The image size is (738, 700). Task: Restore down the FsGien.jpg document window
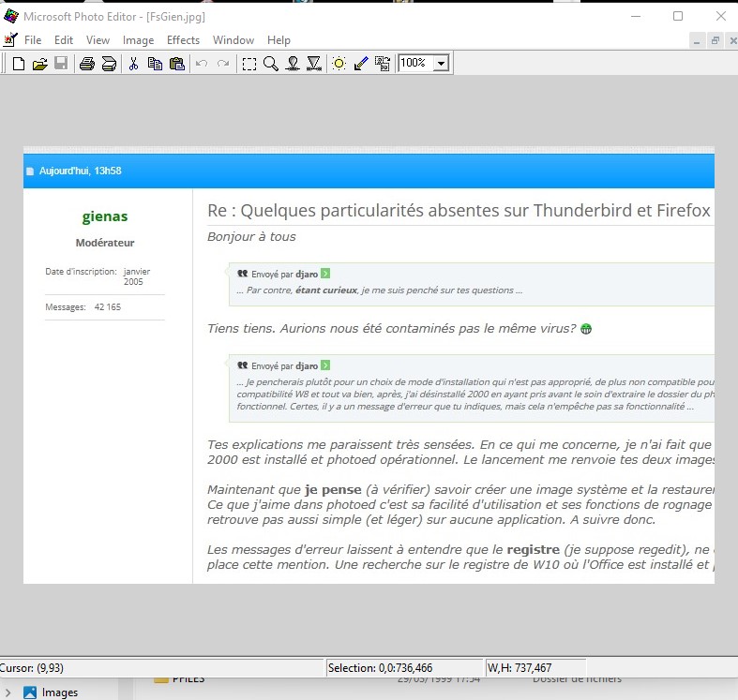(715, 41)
